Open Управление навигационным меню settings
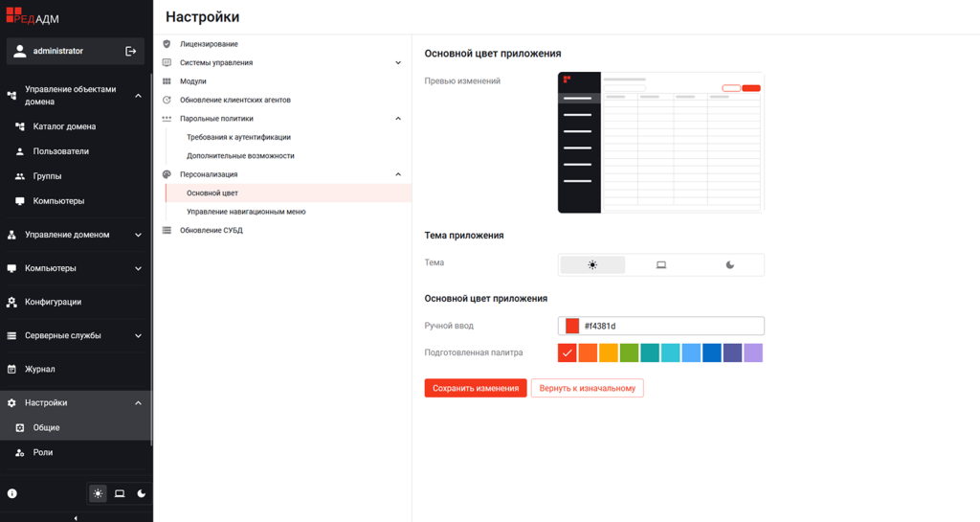Screen dimensions: 980x522 246,212
